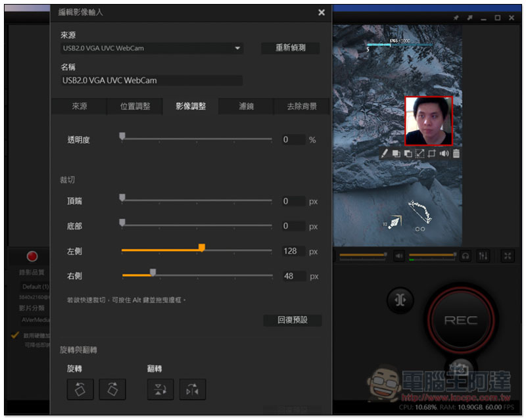Click the crop icon under webcam overlay
526x420 pixels.
click(431, 154)
